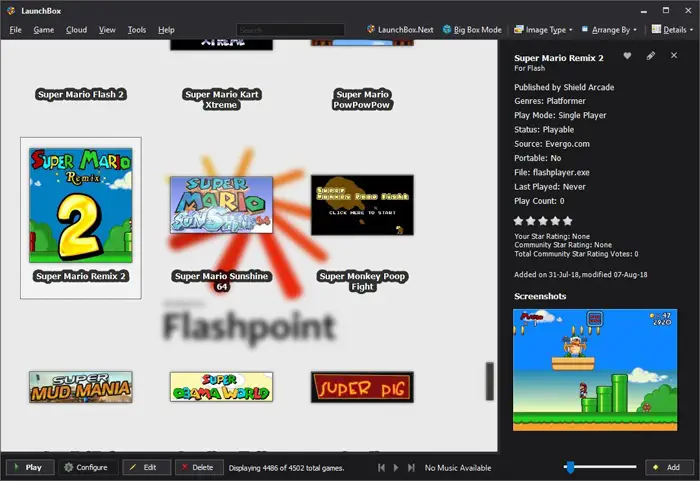Viewport: 700px width, 481px height.
Task: Rate the game one star
Action: (x=518, y=221)
